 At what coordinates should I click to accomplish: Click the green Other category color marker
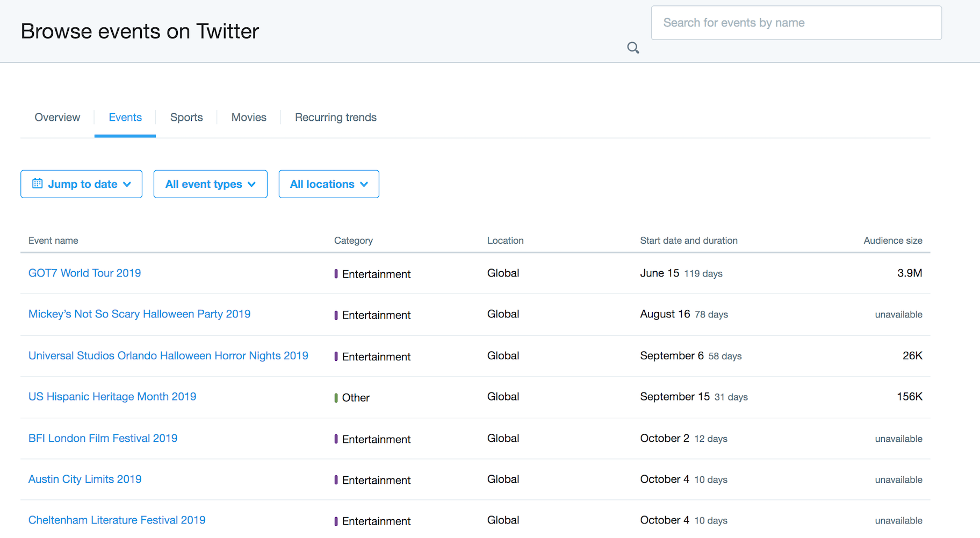(x=336, y=398)
